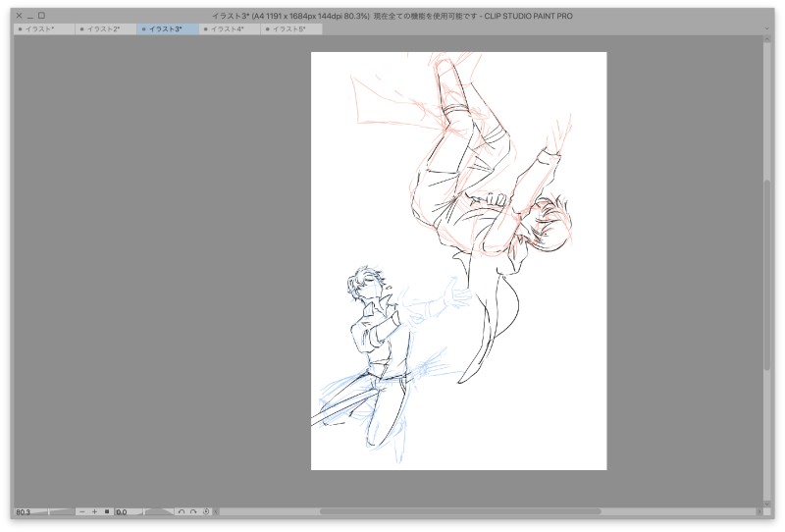Click the vertical scrollbar thumb
Screen dimensions: 785x532
tap(766, 275)
